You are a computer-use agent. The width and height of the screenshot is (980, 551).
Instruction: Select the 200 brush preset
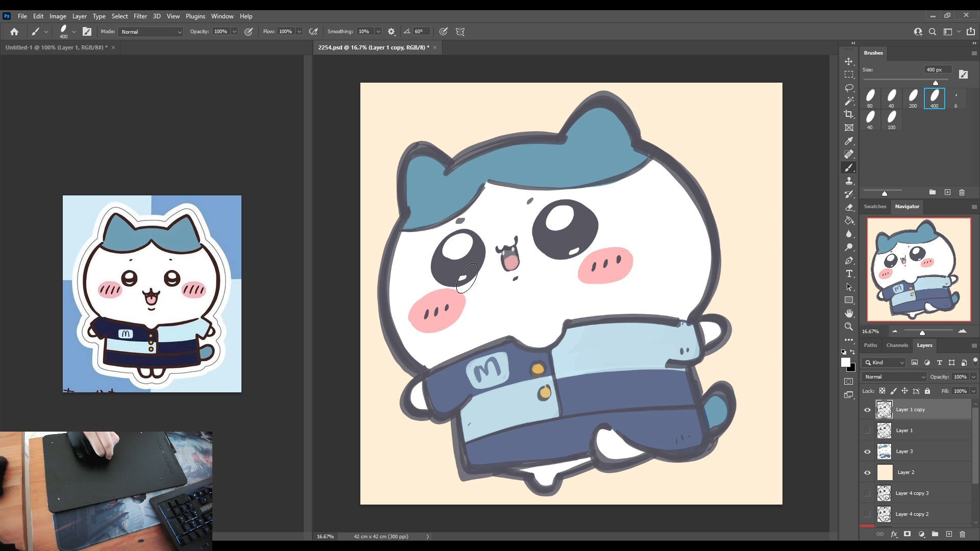(x=913, y=98)
